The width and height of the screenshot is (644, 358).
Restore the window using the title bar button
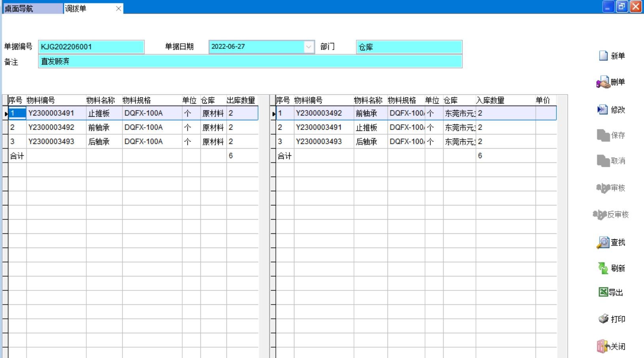click(622, 7)
